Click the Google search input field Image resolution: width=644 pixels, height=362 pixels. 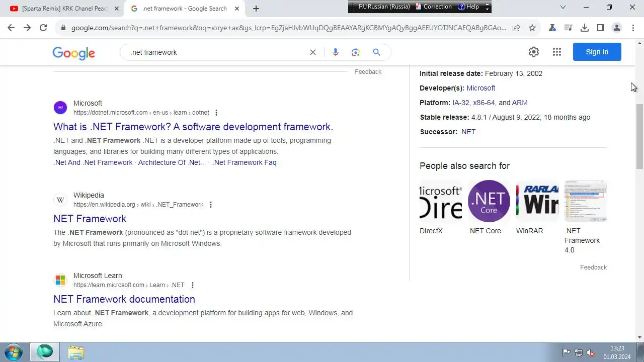tap(216, 52)
